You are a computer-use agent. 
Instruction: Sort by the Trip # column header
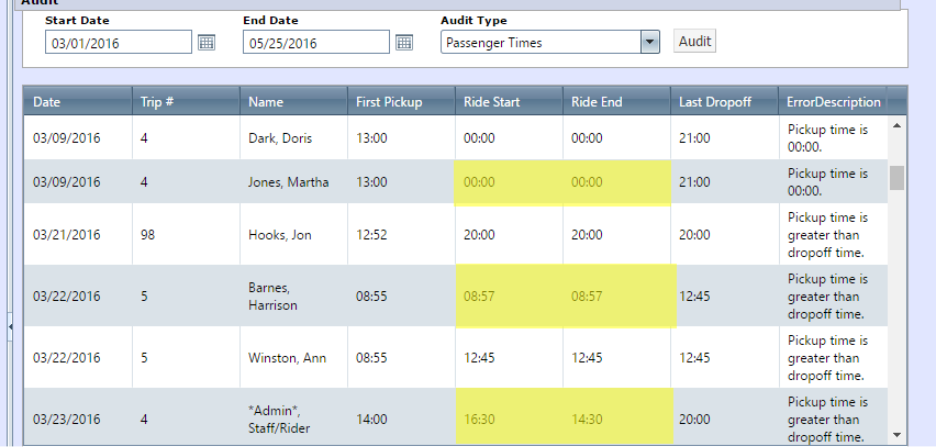(186, 101)
